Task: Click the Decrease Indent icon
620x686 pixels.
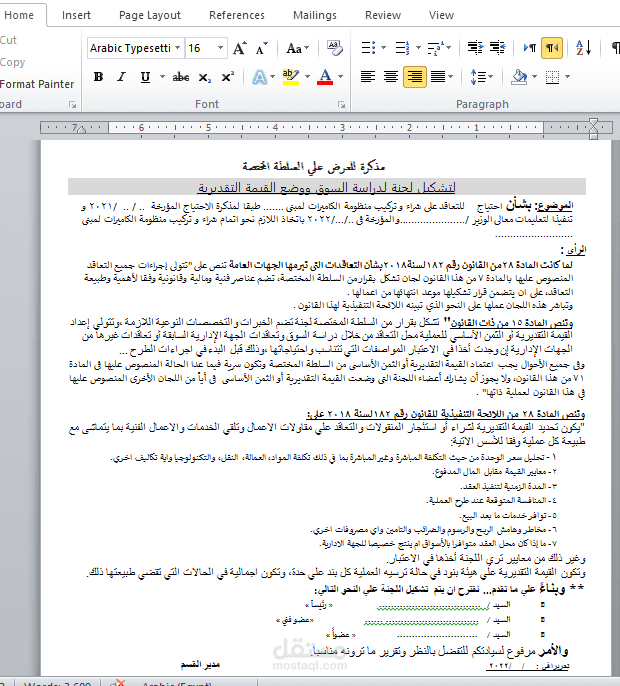Action: coord(475,47)
